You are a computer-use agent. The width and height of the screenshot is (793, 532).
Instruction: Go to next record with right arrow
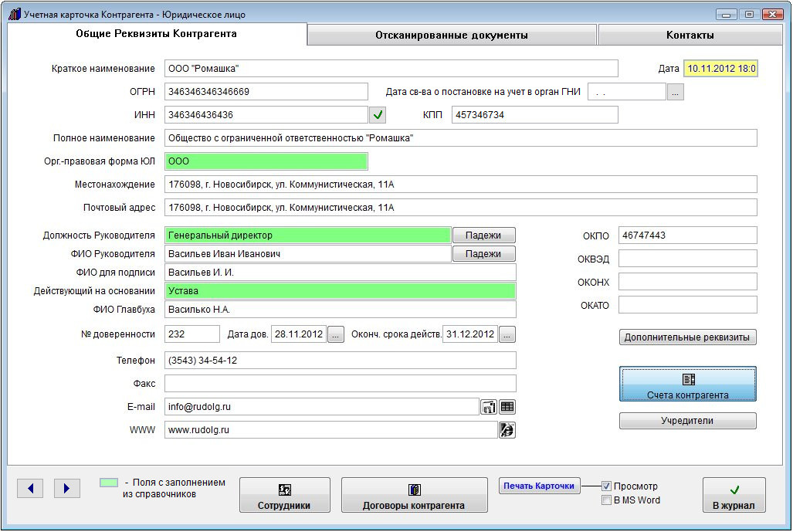(67, 488)
